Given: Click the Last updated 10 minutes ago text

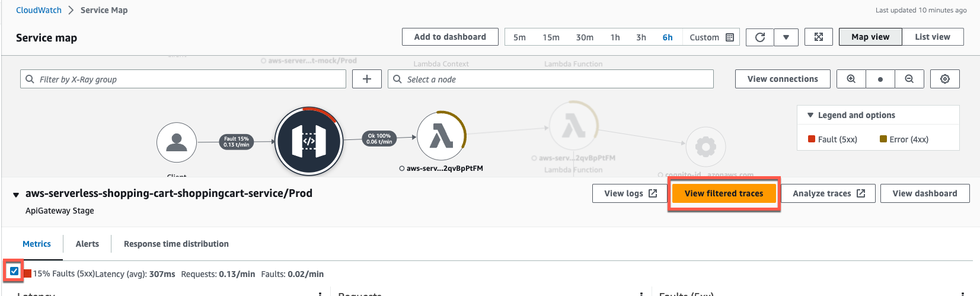Looking at the screenshot, I should (x=921, y=10).
